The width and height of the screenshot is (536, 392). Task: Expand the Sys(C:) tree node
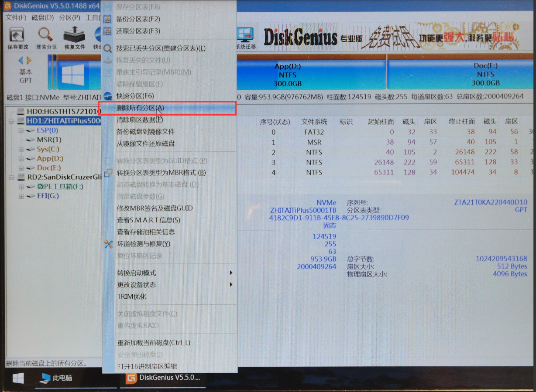coord(21,150)
